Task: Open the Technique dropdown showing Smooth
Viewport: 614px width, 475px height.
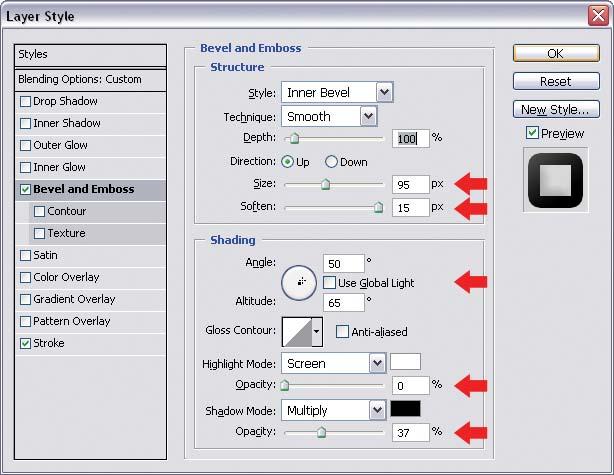Action: (329, 116)
